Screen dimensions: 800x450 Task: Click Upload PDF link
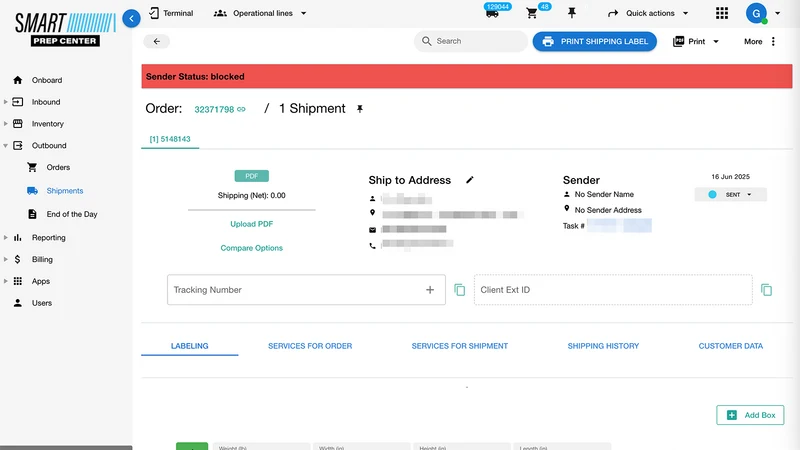tap(252, 224)
